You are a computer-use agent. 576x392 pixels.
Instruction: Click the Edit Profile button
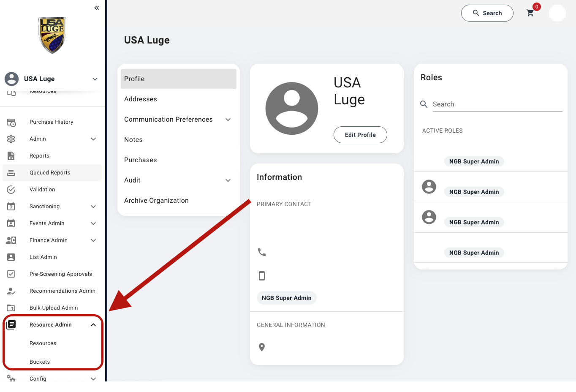coord(360,135)
